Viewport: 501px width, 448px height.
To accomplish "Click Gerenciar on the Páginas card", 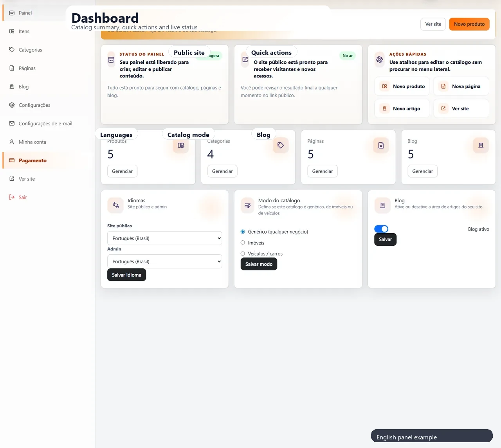I will [323, 171].
